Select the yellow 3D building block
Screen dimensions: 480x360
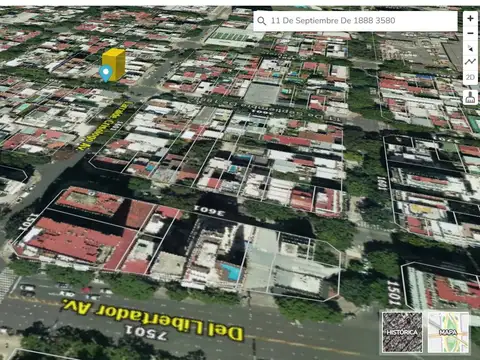(114, 65)
